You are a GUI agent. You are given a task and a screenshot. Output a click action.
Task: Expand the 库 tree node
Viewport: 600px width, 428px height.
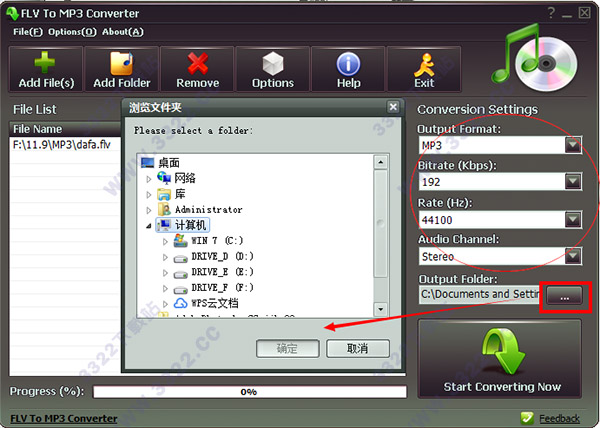pos(149,195)
